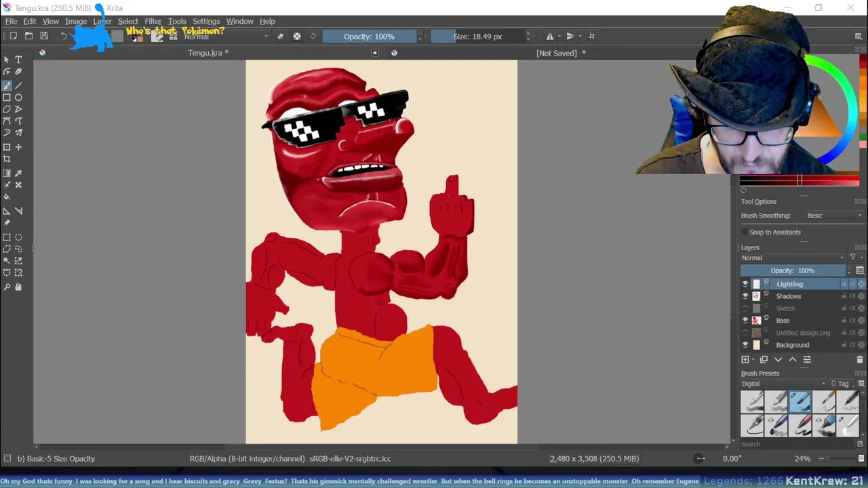Select the Color Picker eyedropper tool

18,174
